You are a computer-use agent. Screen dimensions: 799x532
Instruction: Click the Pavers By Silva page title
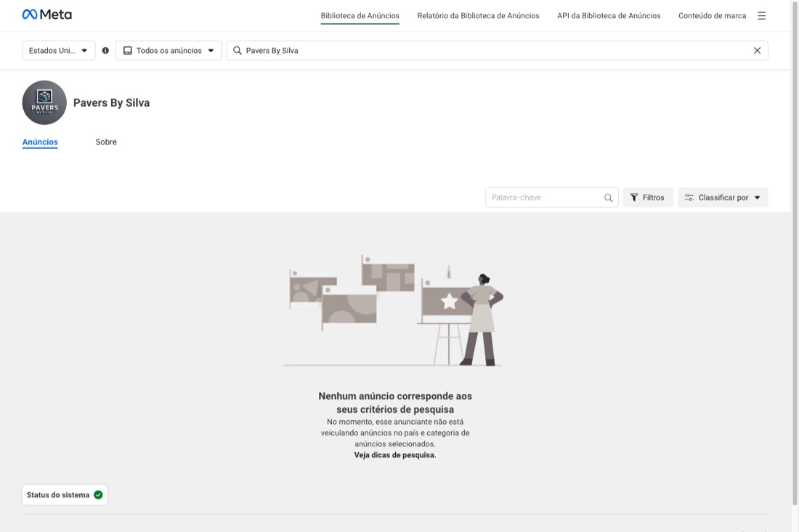pos(112,103)
